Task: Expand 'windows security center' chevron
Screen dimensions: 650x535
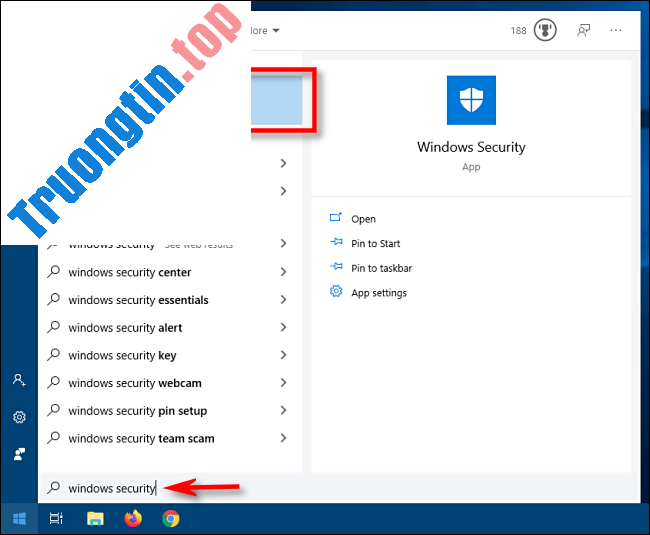Action: [284, 272]
